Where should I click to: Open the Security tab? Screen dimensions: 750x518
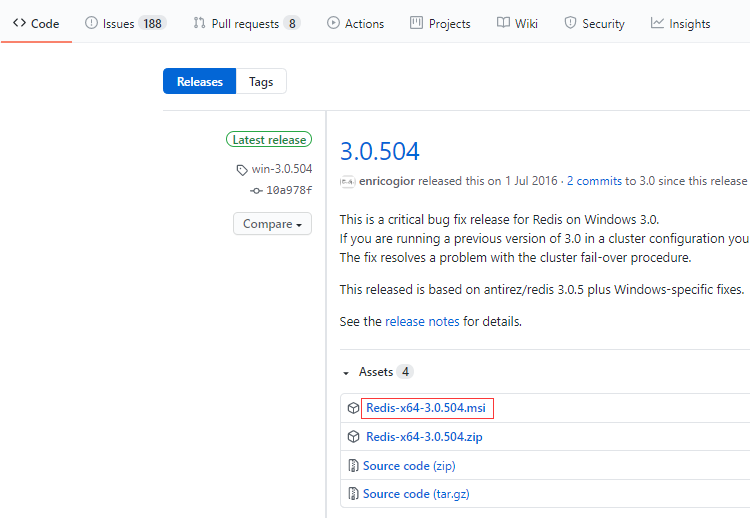tap(595, 23)
